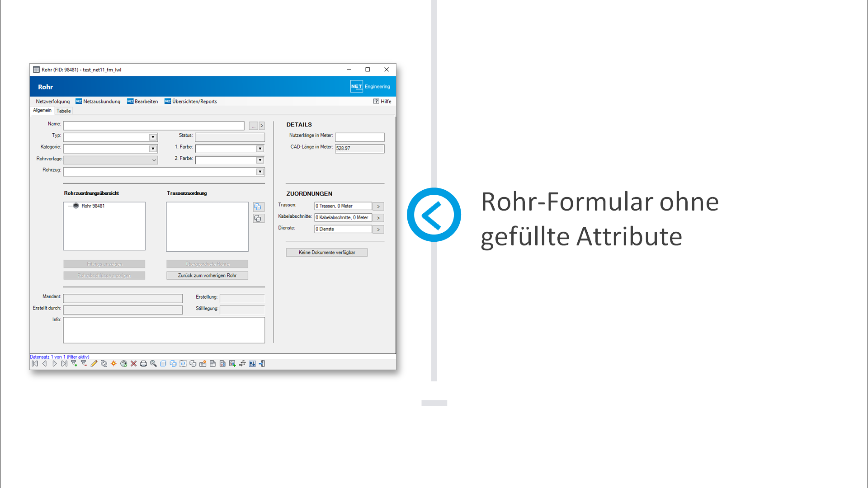Click the magnifier zoom icon in toolbar
The width and height of the screenshot is (868, 488).
click(x=153, y=364)
